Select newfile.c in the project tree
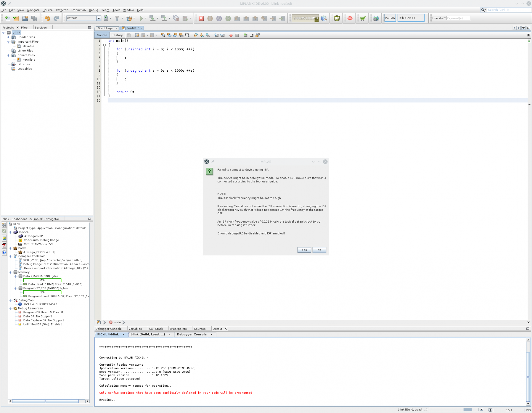The width and height of the screenshot is (532, 413). tap(29, 60)
